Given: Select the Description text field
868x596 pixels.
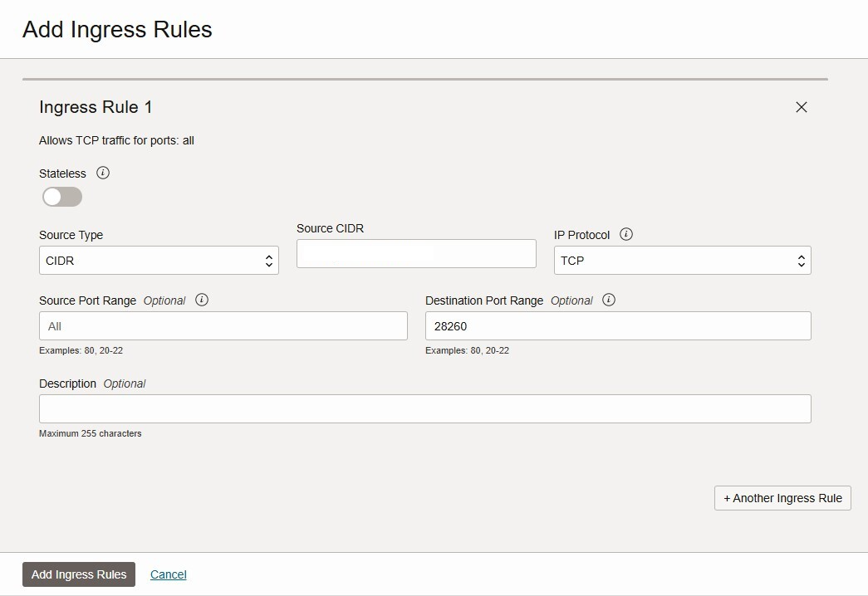Looking at the screenshot, I should [424, 408].
